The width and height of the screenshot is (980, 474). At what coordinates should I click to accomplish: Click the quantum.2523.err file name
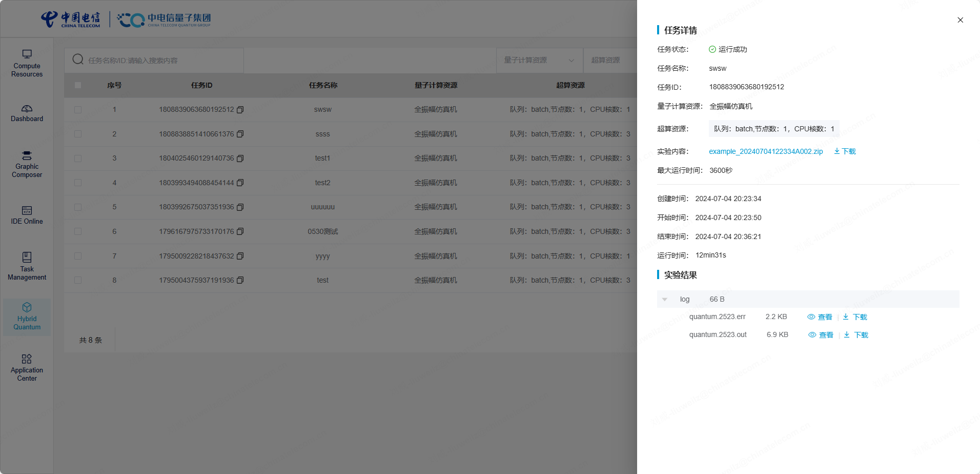click(x=718, y=317)
